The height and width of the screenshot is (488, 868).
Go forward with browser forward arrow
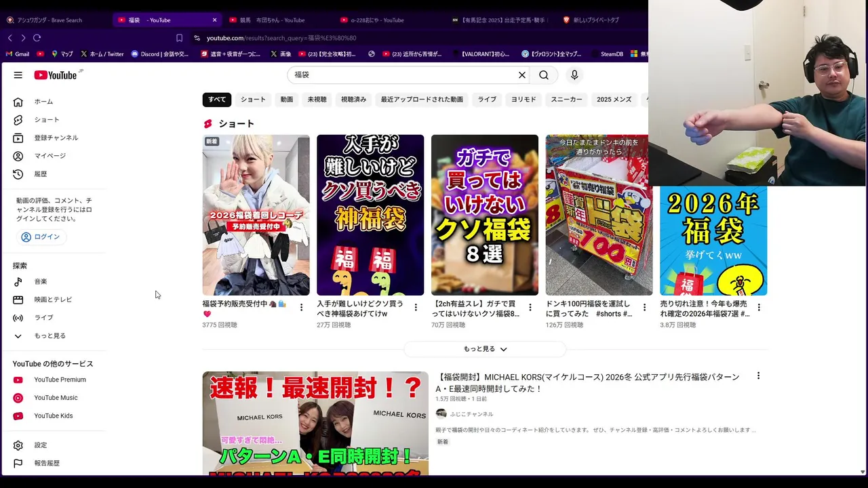[x=23, y=38]
